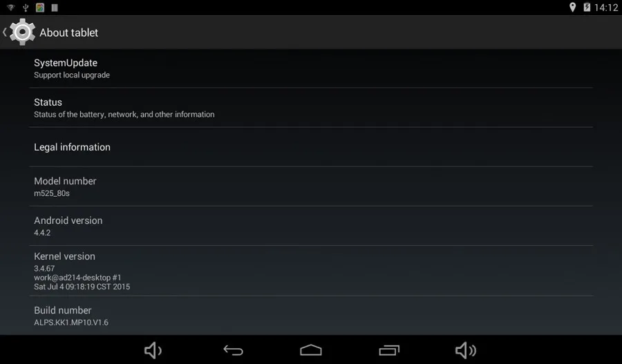Image resolution: width=622 pixels, height=364 pixels.
Task: Tap the Kernel version entry
Action: click(311, 271)
